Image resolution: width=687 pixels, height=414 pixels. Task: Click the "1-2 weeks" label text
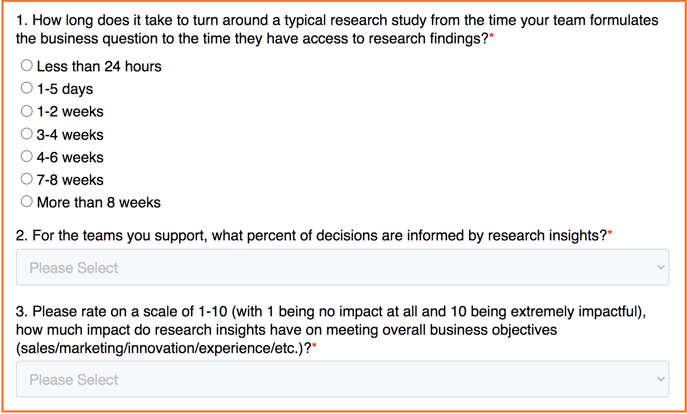click(x=70, y=112)
